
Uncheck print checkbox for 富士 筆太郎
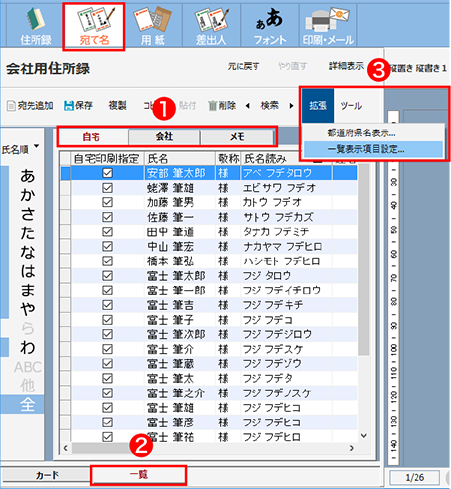click(x=107, y=276)
